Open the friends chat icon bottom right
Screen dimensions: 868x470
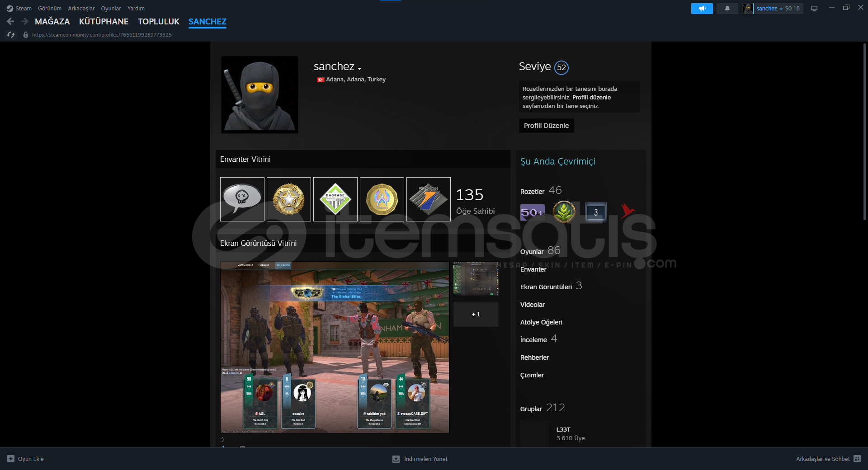coord(857,459)
